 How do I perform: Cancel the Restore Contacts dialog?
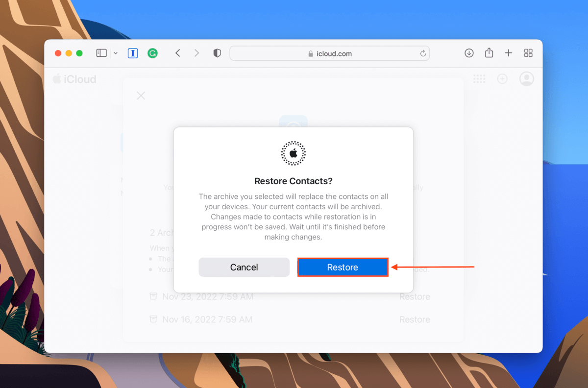(x=244, y=267)
